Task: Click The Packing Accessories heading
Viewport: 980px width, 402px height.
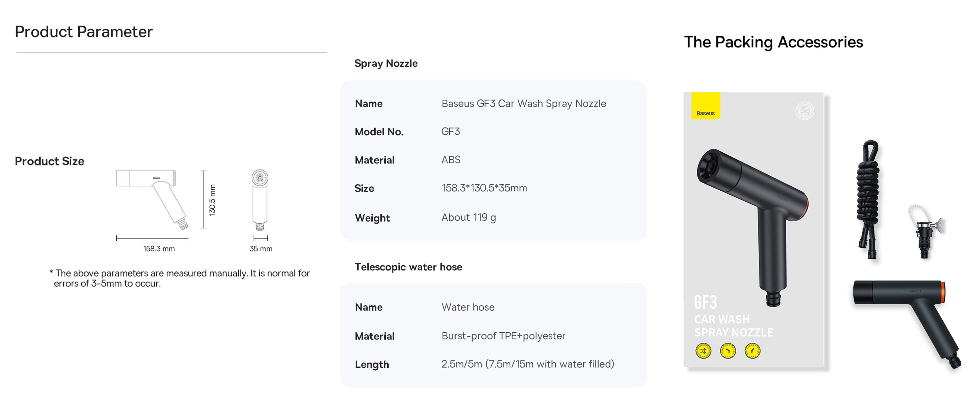Action: point(773,42)
